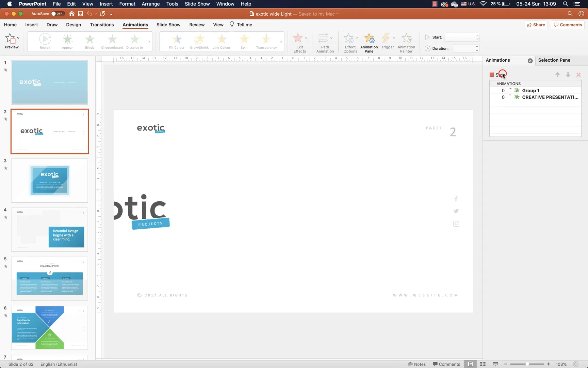588x368 pixels.
Task: Adjust the zoom slider in status bar
Action: (527, 364)
